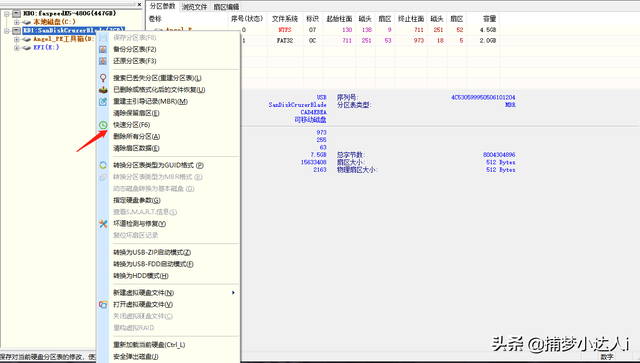Collapse the HD0 disk tree node

pos(7,13)
